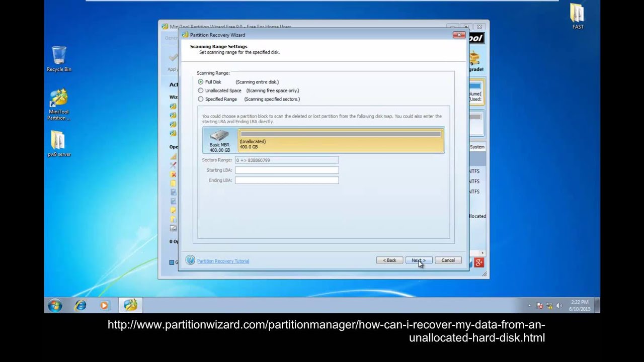Select the Specified Range scanning option
Screen dimensions: 644x362
[201, 99]
